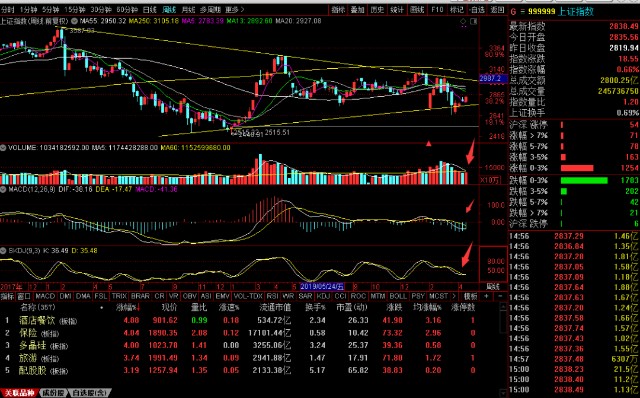Open settings circle icon beside 上证指数 title
640x398 pixels.
[x=74, y=21]
